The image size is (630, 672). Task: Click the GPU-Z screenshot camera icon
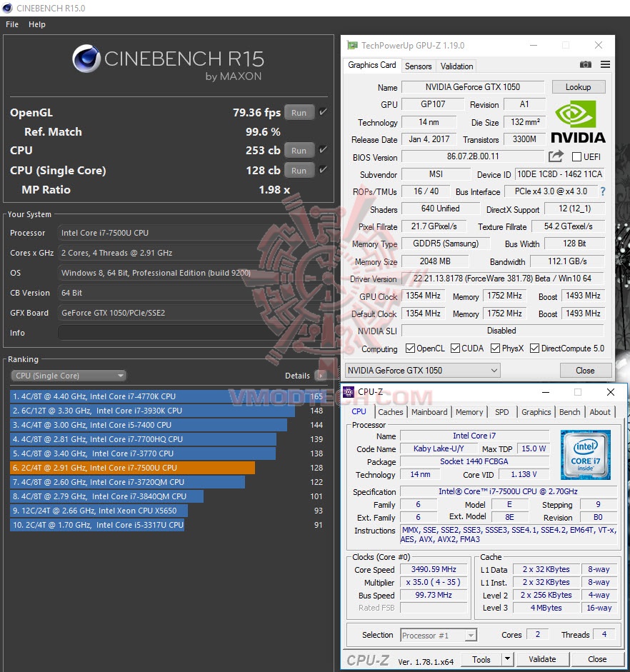[x=586, y=65]
